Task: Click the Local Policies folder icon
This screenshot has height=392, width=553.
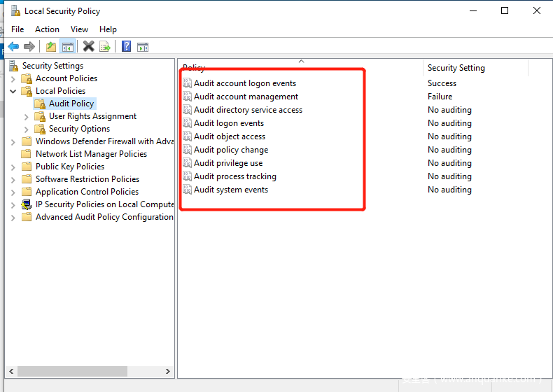Action: pos(27,91)
